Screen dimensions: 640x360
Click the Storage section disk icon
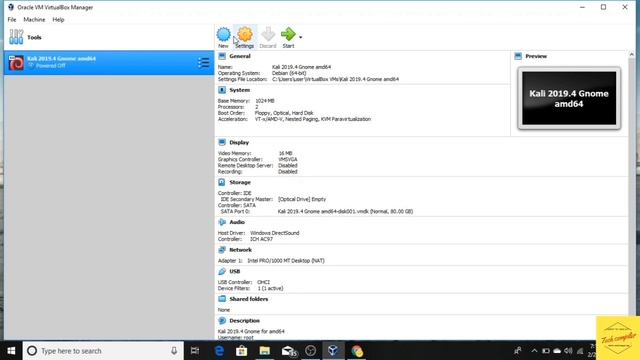pos(222,182)
